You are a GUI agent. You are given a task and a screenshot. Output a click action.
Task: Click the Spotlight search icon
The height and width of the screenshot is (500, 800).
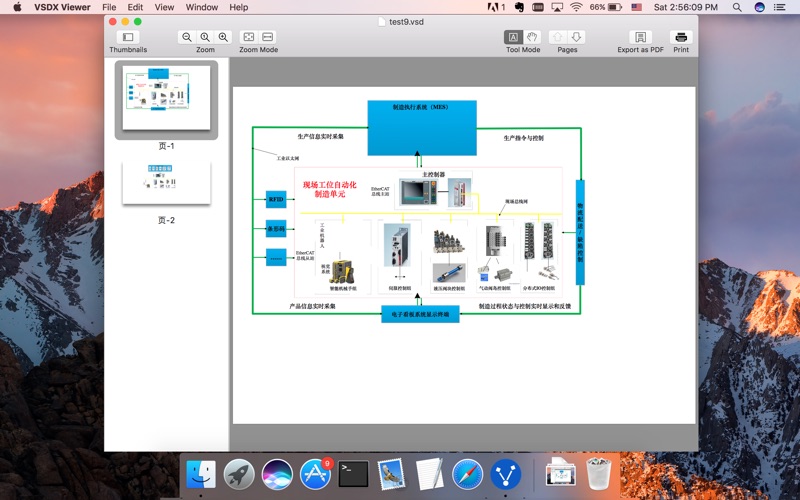click(x=737, y=7)
